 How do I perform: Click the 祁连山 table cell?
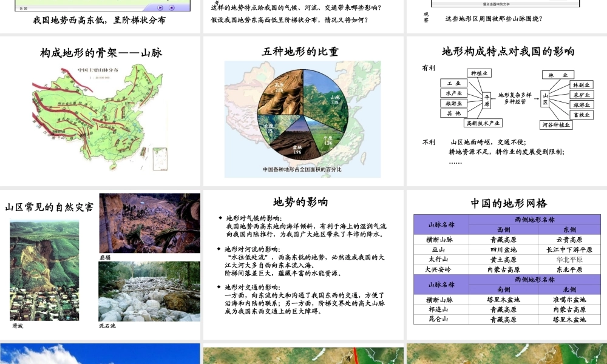441,309
